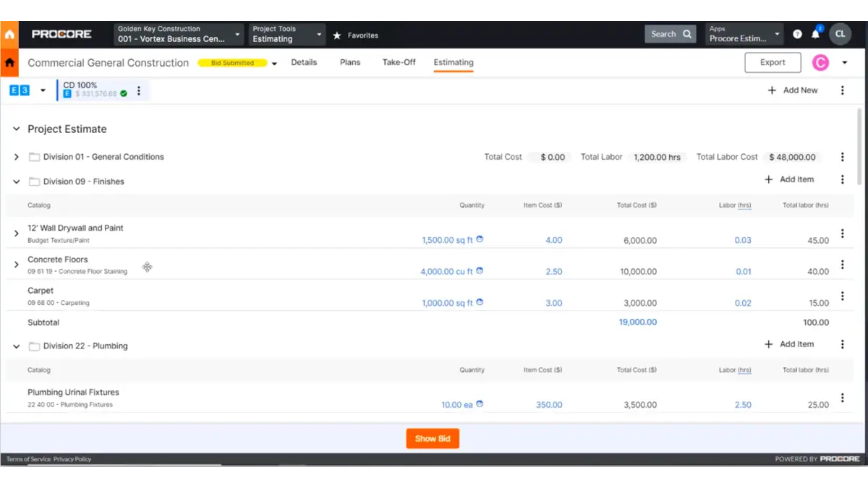This screenshot has height=488, width=868.
Task: Open the notifications bell icon
Action: 815,34
